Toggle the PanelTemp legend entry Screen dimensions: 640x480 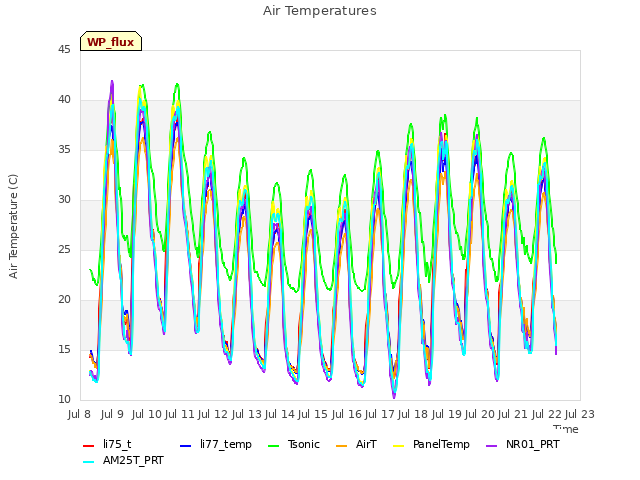pos(431,444)
